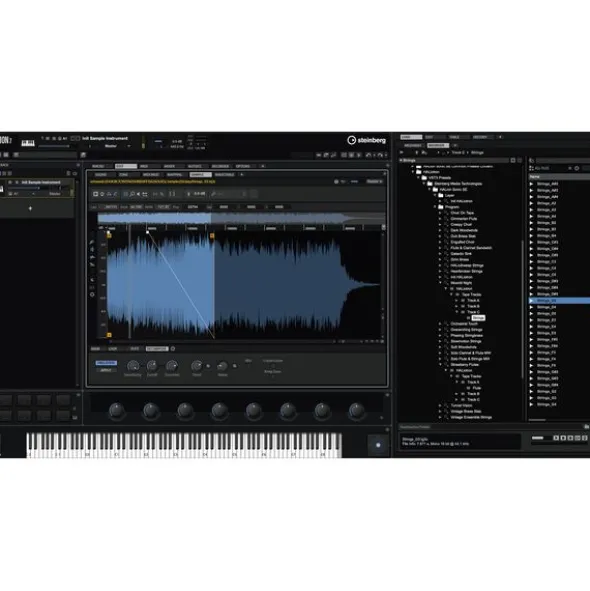Screen dimensions: 590x591
Task: Toggle solo on Init Sample Instrument slot
Action: click(17, 182)
